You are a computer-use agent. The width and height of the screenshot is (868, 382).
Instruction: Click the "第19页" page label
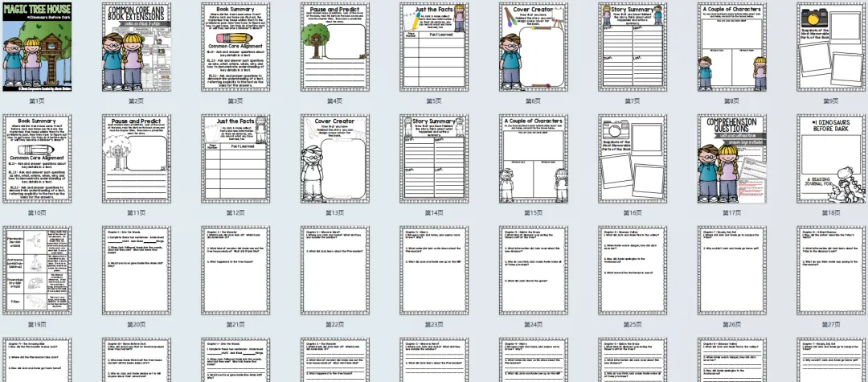click(x=37, y=324)
